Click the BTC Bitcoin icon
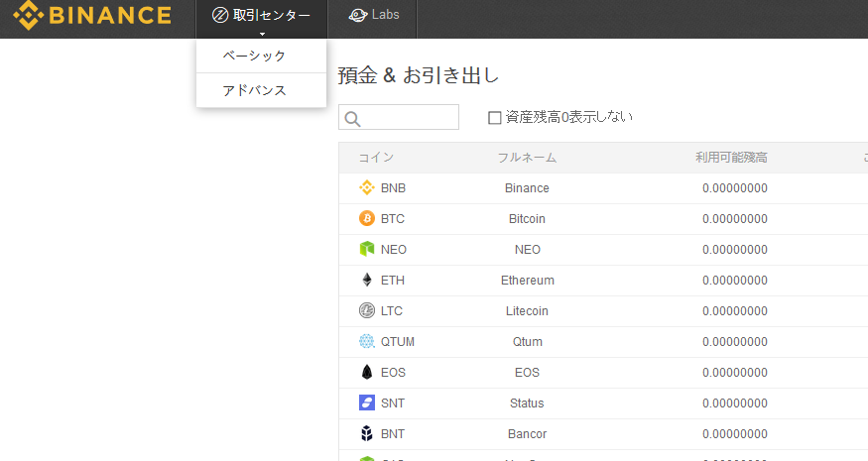 tap(366, 218)
